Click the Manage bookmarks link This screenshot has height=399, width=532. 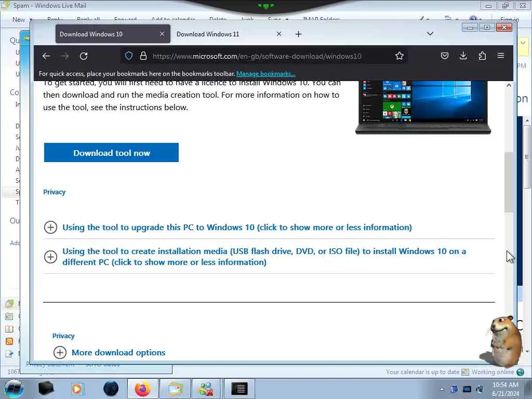pos(265,74)
